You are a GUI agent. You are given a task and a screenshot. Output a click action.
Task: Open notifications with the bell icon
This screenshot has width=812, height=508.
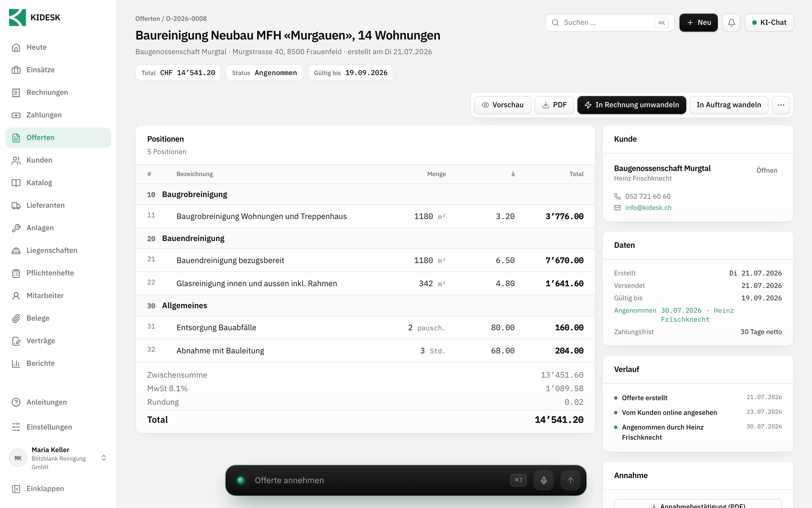731,23
